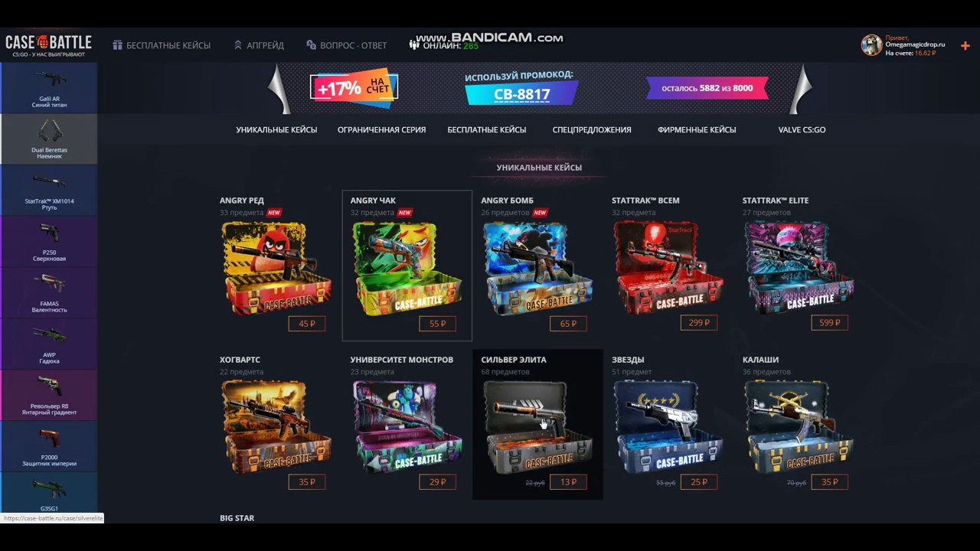The height and width of the screenshot is (551, 980).
Task: Click the Case Battle logo
Action: pyautogui.click(x=48, y=45)
